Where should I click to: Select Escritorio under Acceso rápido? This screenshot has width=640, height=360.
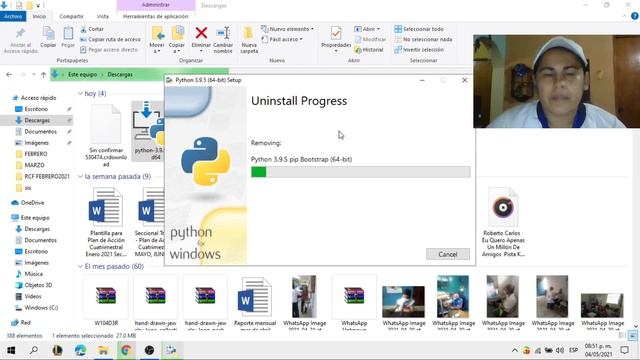(36, 109)
